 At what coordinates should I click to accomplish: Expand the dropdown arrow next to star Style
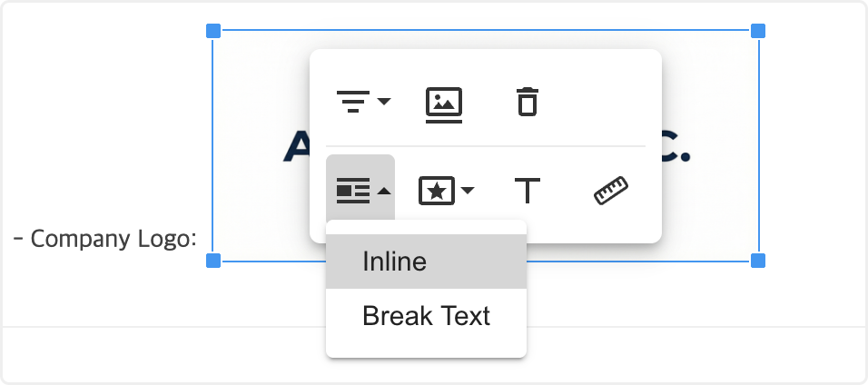coord(468,191)
